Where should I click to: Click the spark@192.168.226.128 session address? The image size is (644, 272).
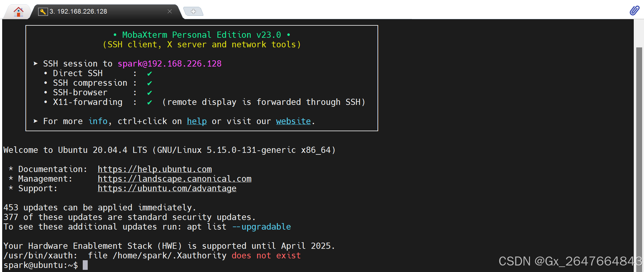(x=170, y=64)
